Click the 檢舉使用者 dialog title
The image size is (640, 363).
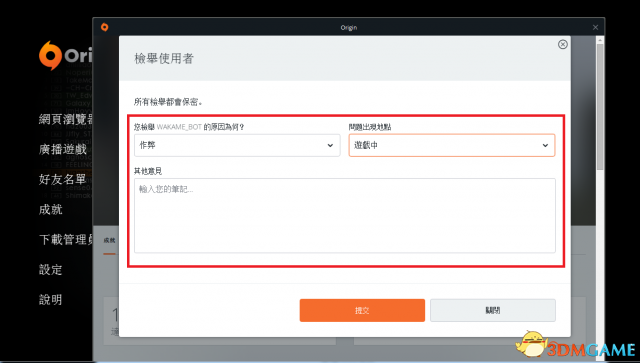[164, 58]
